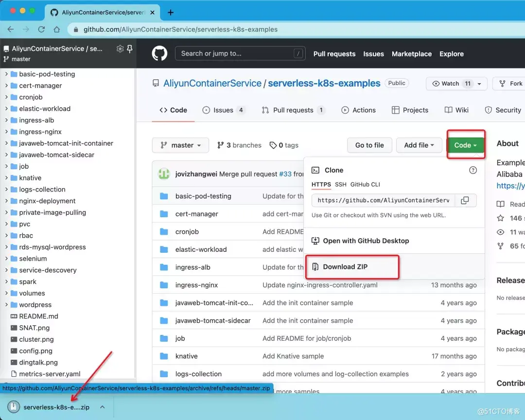The height and width of the screenshot is (420, 525).
Task: Switch to the Issues tab
Action: tap(224, 110)
